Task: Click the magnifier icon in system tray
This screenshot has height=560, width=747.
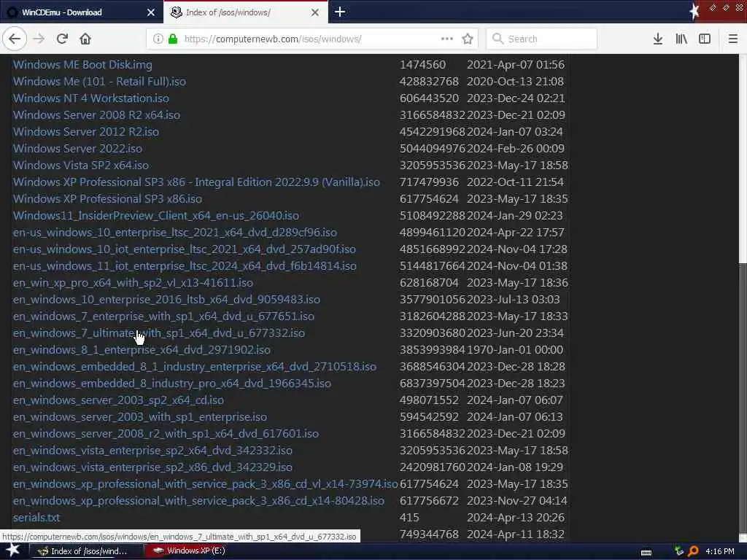Action: (x=693, y=551)
